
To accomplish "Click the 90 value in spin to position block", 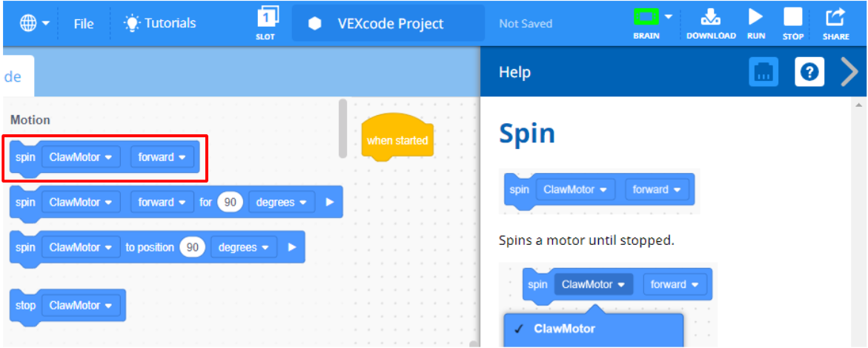I will [193, 248].
